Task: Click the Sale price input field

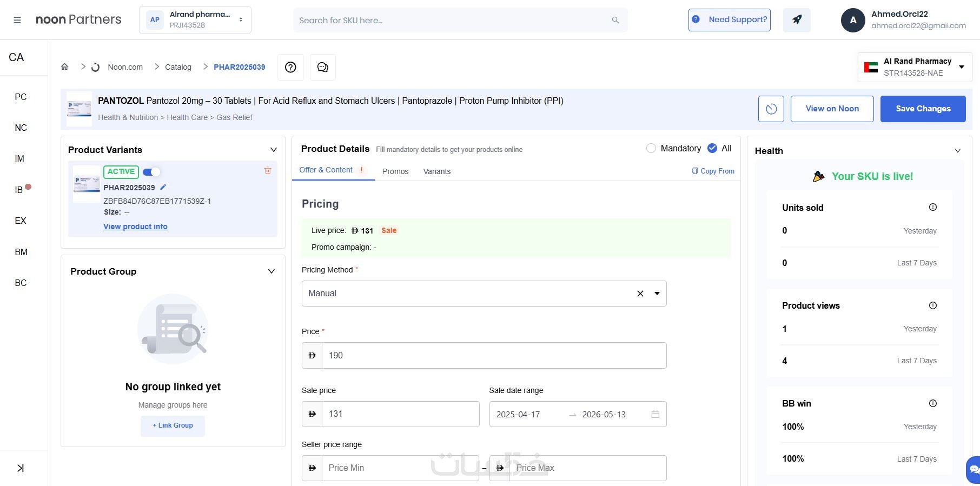Action: (x=400, y=414)
